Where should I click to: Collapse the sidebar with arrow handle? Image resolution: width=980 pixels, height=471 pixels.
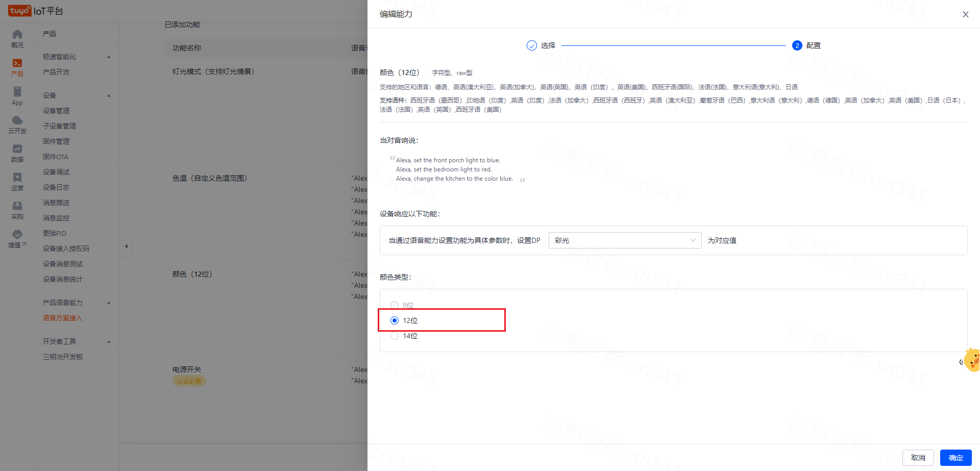click(126, 246)
